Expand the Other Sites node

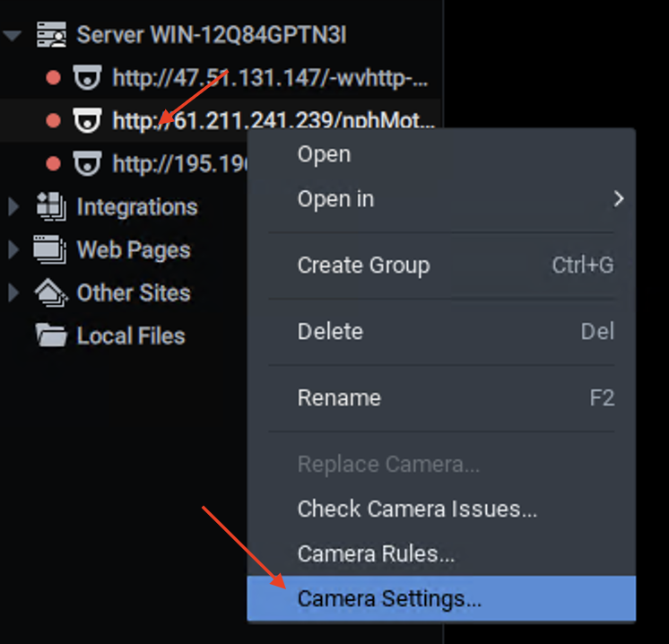pyautogui.click(x=13, y=292)
